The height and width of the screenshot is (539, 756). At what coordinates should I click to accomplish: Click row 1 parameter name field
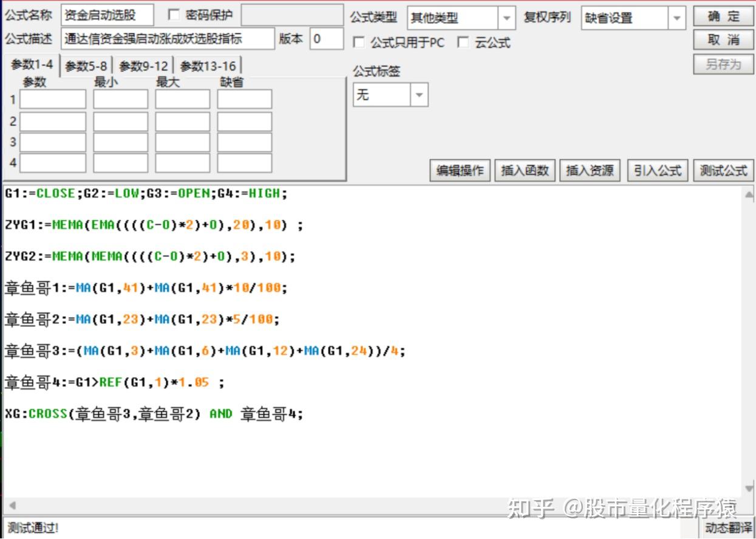click(53, 99)
